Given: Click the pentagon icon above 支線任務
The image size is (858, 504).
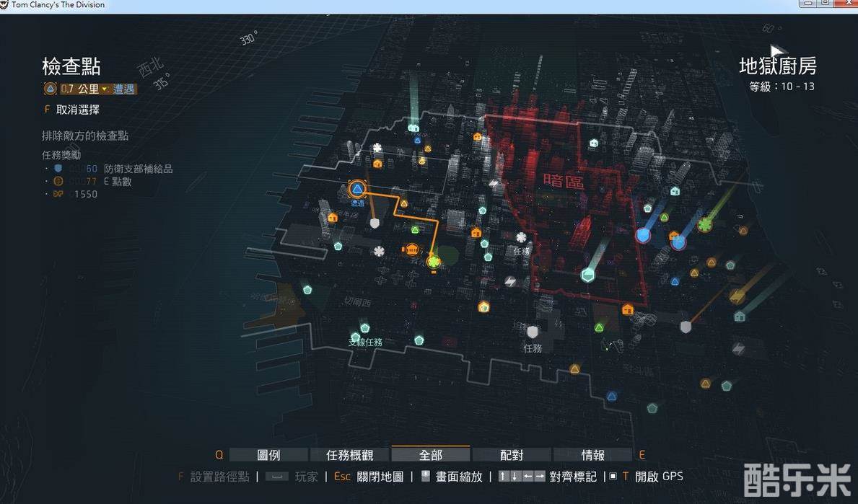Looking at the screenshot, I should coord(365,328).
